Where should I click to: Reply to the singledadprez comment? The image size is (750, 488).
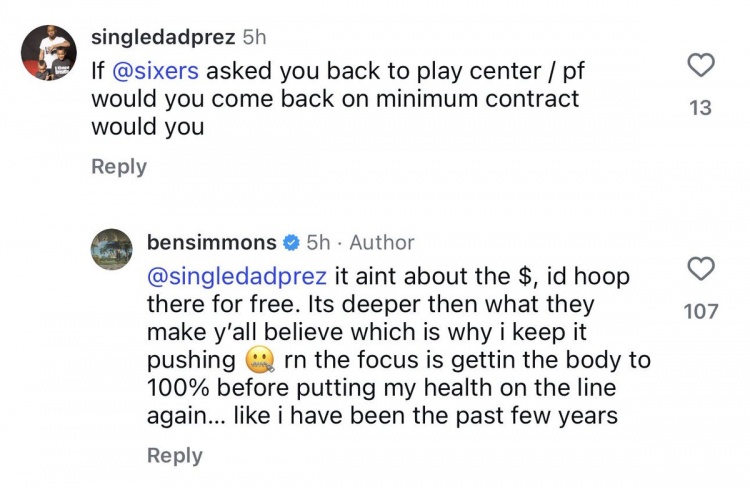pyautogui.click(x=118, y=167)
